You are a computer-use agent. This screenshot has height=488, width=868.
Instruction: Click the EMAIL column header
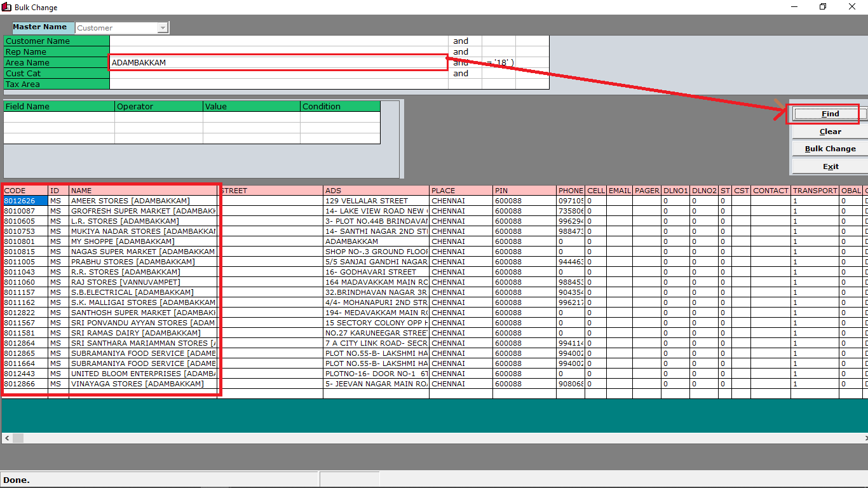(x=620, y=191)
